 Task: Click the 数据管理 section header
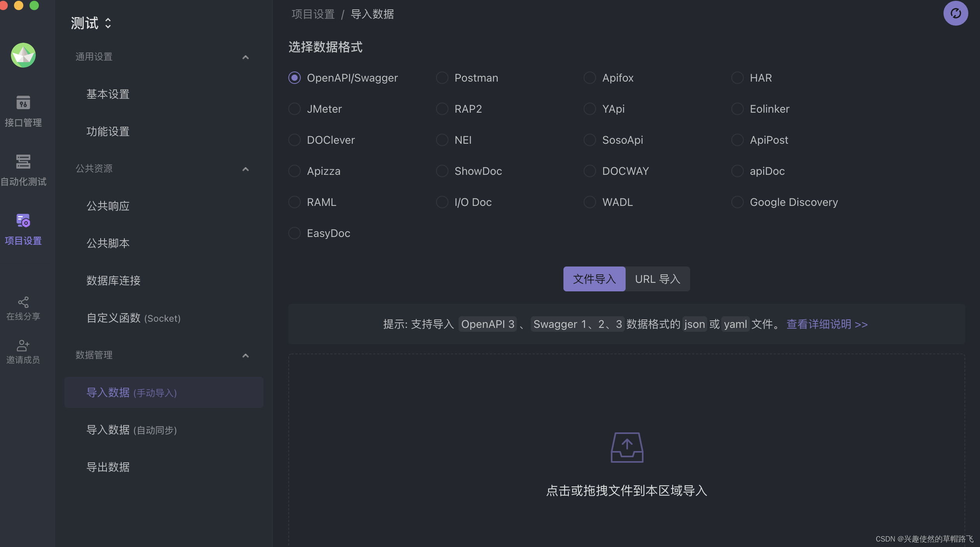(x=94, y=355)
